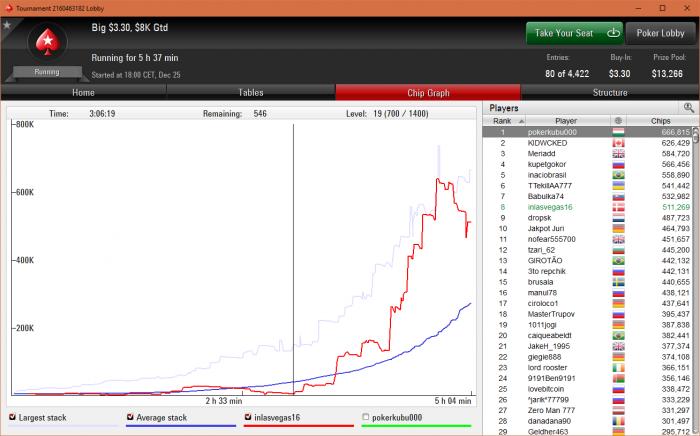
Task: Click the Chips column header
Action: (660, 121)
